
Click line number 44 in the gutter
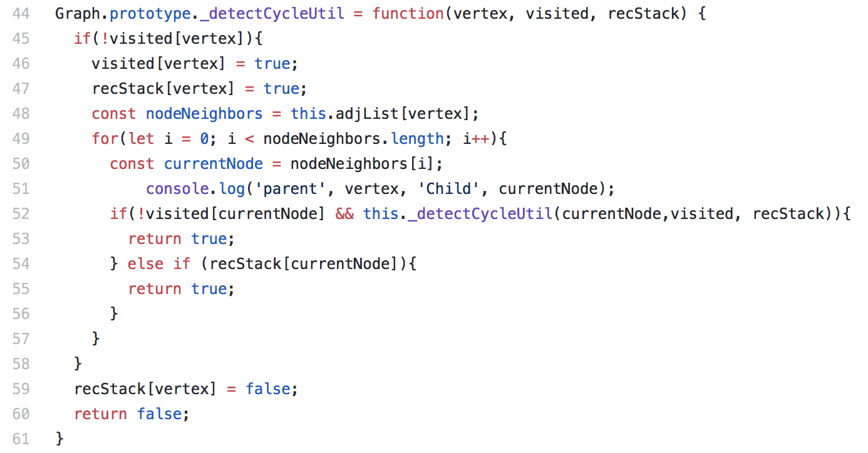21,13
